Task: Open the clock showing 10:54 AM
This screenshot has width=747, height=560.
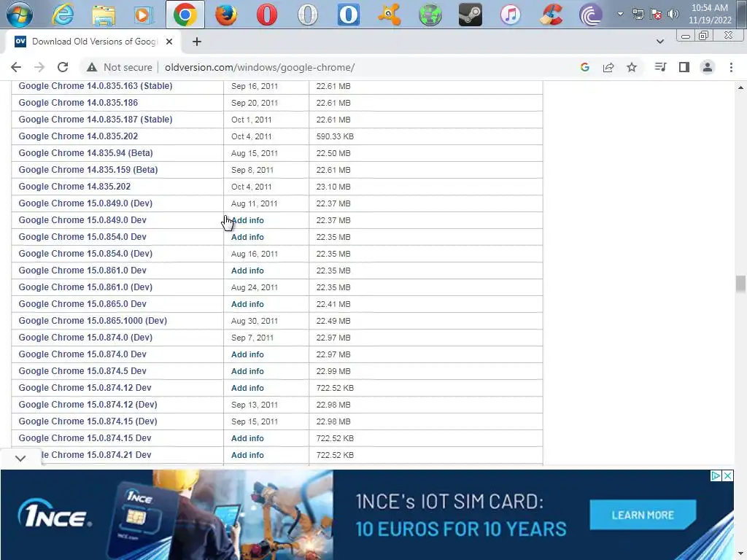Action: [710, 14]
